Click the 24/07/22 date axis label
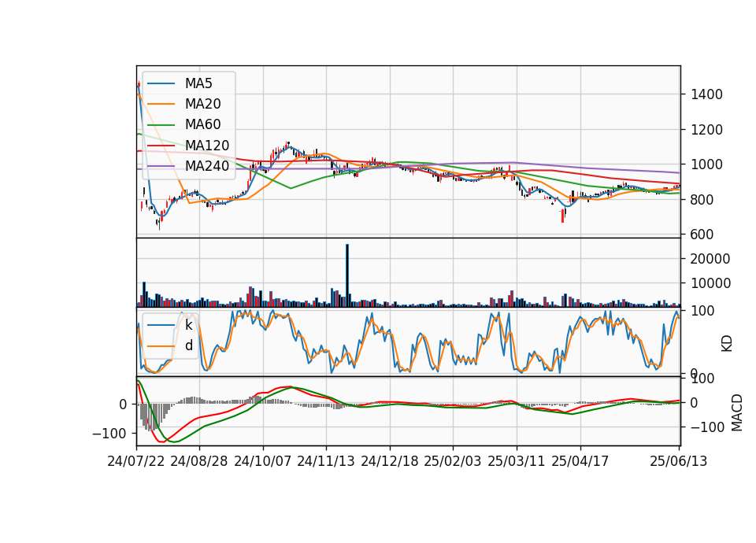 pyautogui.click(x=136, y=461)
